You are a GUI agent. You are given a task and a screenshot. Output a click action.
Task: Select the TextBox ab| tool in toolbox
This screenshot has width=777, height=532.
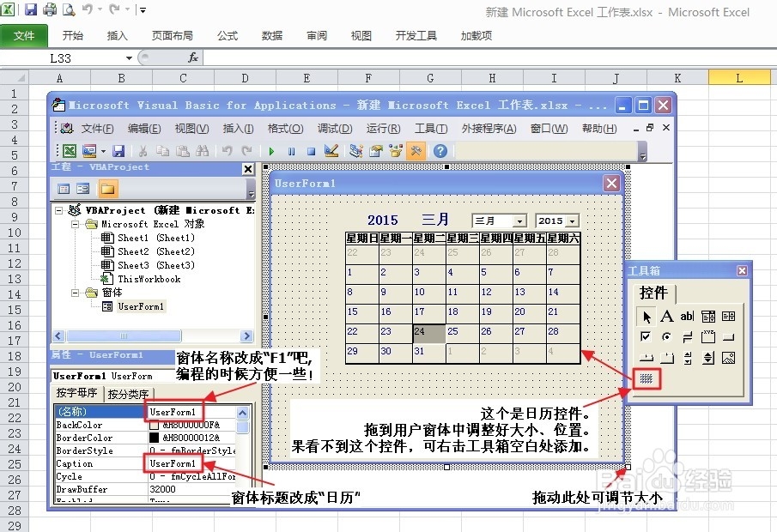[688, 316]
